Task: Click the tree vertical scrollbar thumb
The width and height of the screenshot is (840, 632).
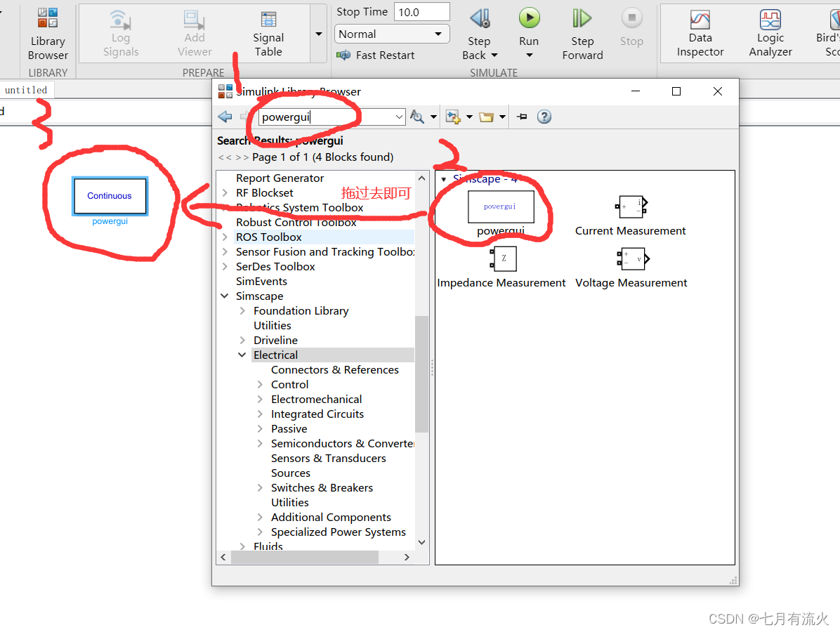Action: (x=421, y=374)
